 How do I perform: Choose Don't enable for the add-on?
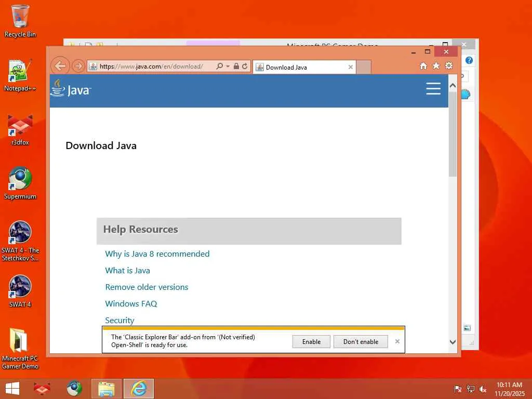[x=361, y=342]
